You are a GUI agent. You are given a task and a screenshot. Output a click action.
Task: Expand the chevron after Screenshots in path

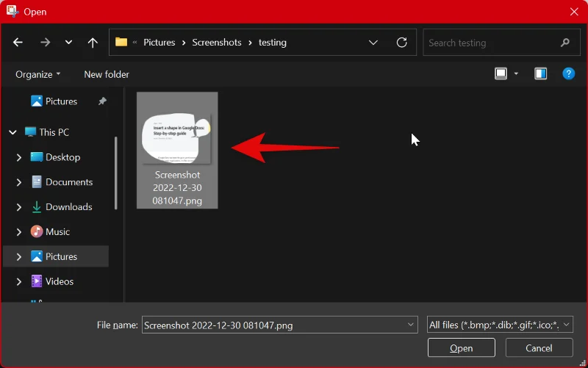(x=250, y=43)
